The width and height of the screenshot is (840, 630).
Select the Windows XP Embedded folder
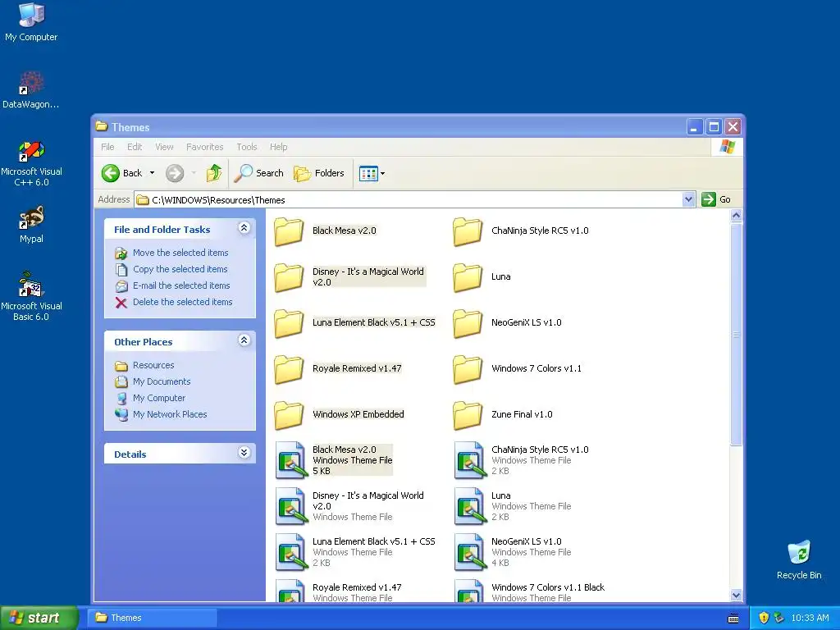pos(339,415)
